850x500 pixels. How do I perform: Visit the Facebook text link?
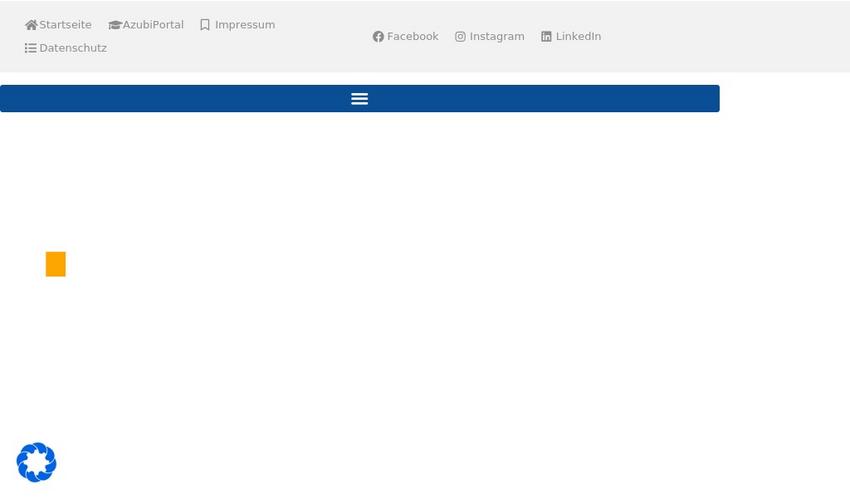[x=413, y=37]
